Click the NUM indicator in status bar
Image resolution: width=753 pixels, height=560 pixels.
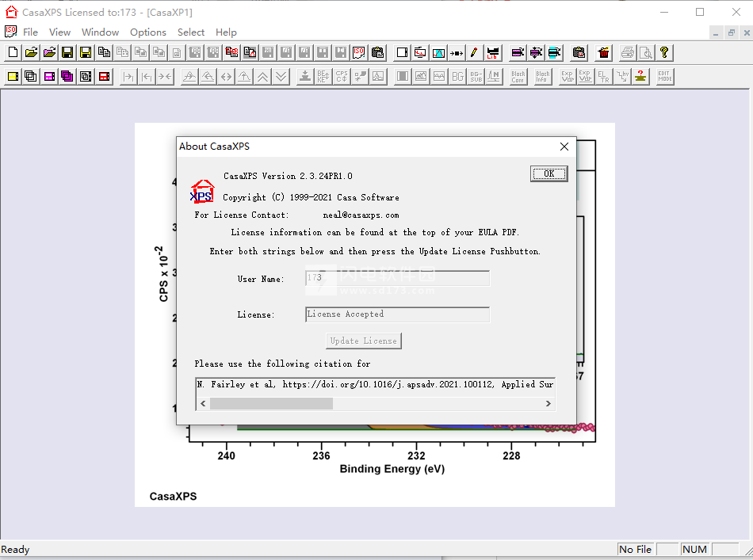click(x=694, y=550)
